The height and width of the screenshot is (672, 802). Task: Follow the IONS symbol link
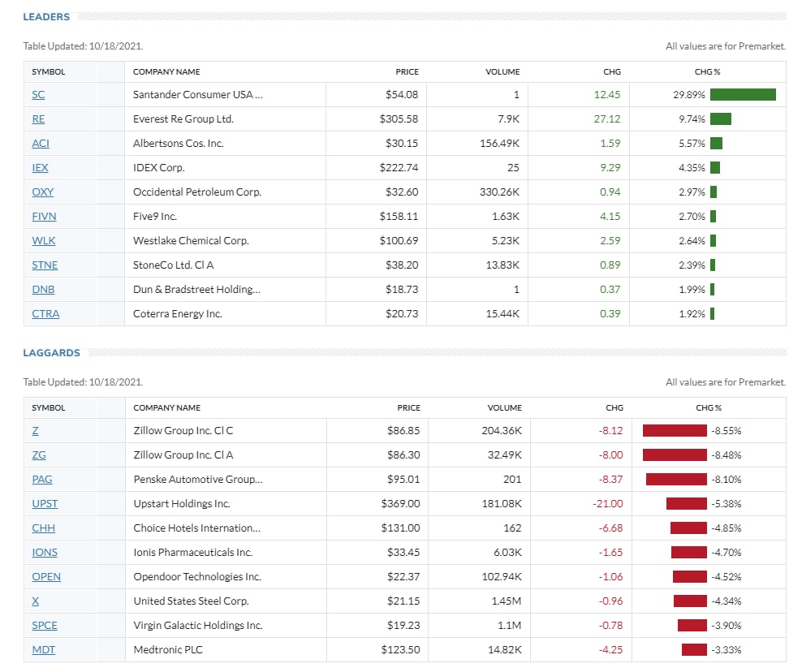pyautogui.click(x=45, y=553)
